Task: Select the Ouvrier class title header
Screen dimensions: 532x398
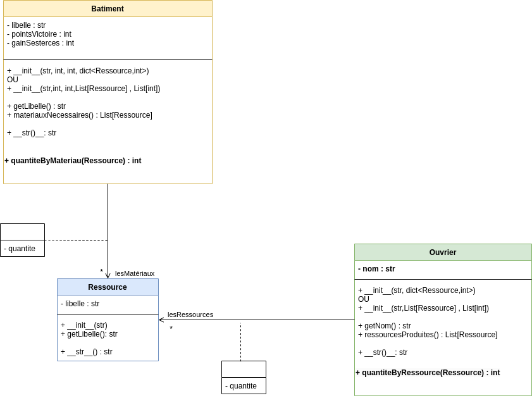Action: coord(443,252)
